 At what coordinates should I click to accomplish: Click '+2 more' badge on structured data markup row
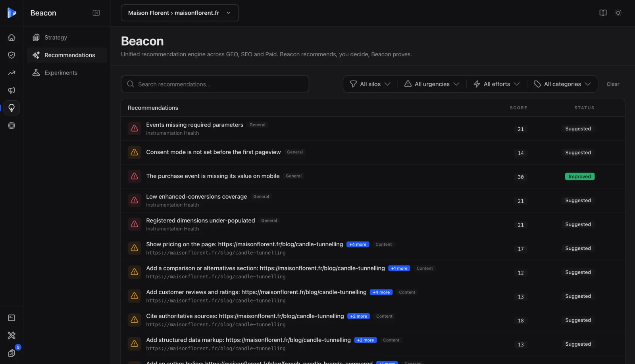(x=365, y=340)
